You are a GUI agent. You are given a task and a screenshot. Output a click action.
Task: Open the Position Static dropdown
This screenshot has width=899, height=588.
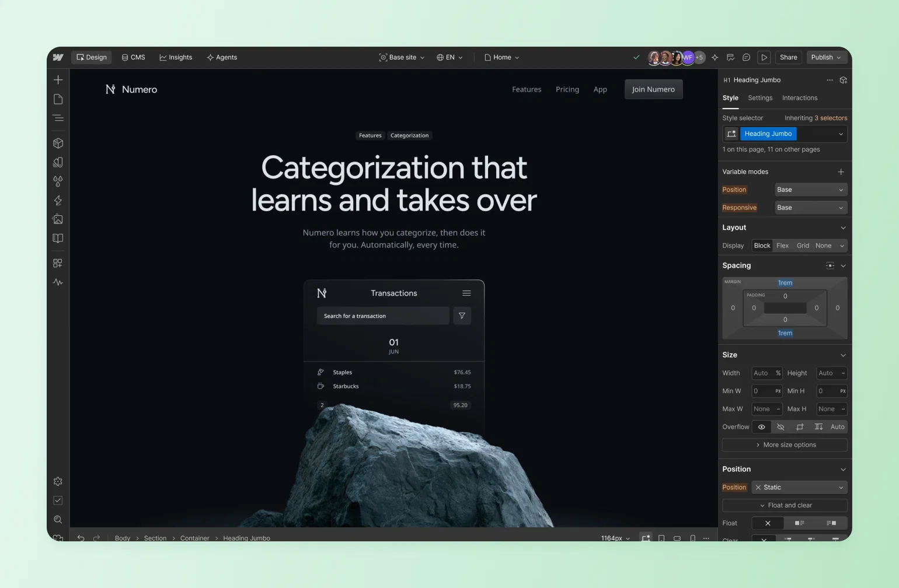click(799, 488)
